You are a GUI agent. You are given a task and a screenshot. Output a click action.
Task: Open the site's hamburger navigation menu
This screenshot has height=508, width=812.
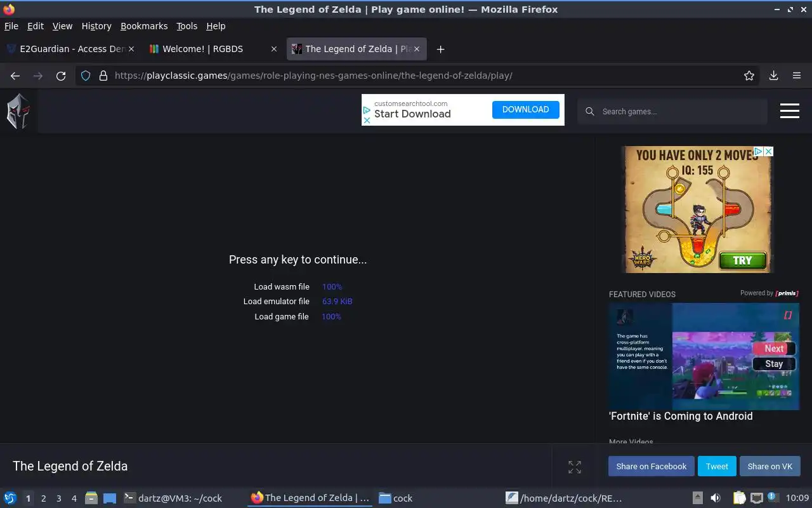tap(789, 111)
